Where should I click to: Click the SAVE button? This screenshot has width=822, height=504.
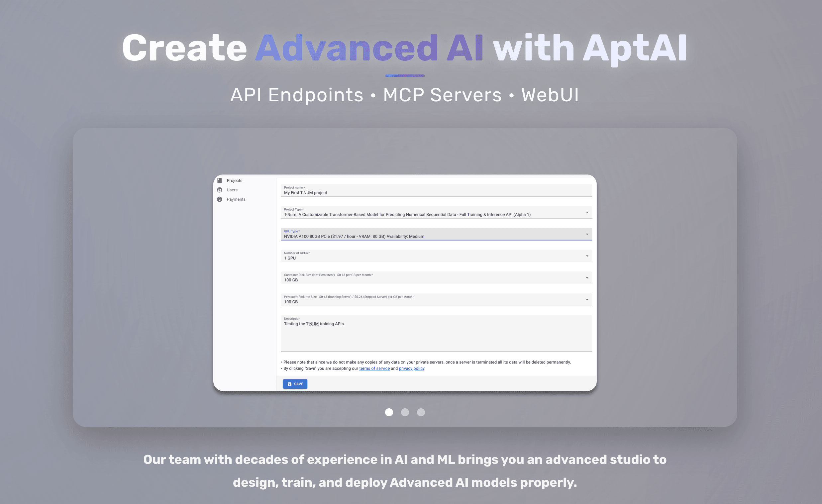point(295,384)
